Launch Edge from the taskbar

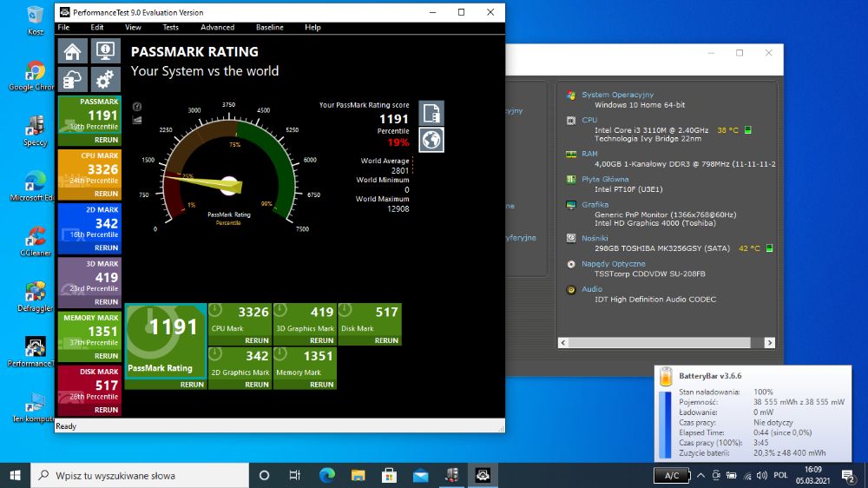click(x=327, y=475)
